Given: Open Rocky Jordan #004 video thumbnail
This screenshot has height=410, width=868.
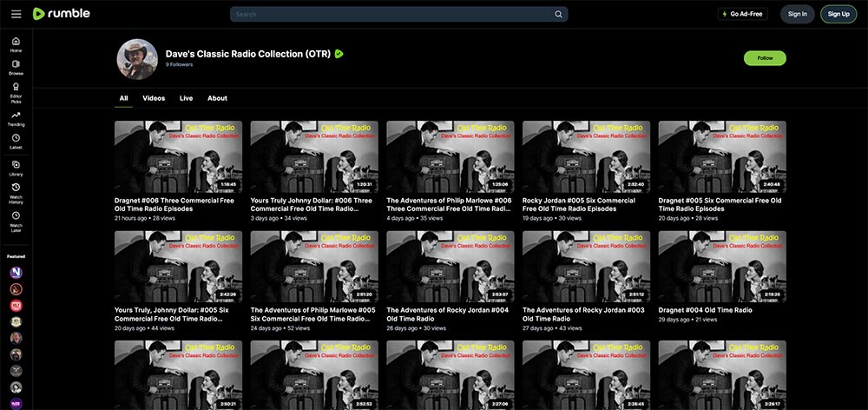Looking at the screenshot, I should click(450, 267).
